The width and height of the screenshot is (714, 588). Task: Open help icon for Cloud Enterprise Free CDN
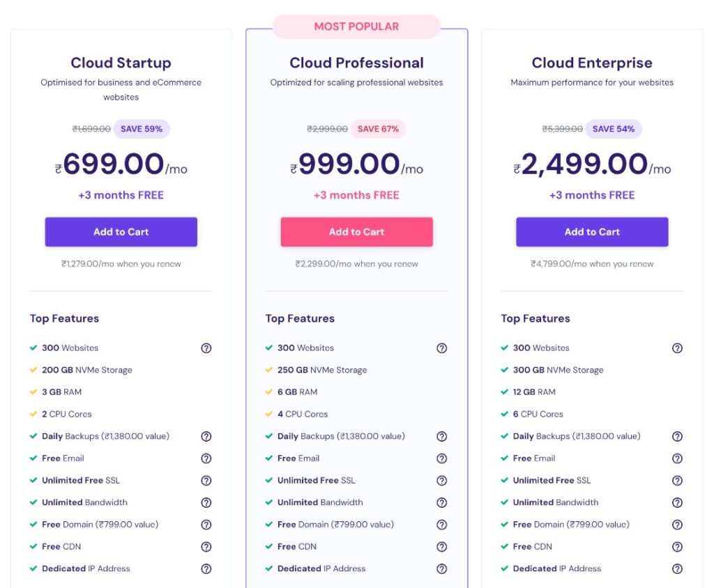(677, 547)
